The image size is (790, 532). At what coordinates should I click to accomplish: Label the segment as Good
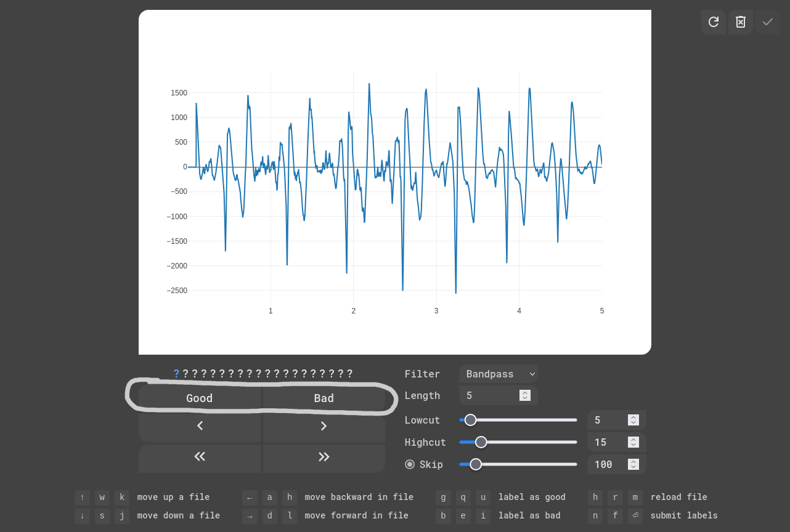point(200,398)
